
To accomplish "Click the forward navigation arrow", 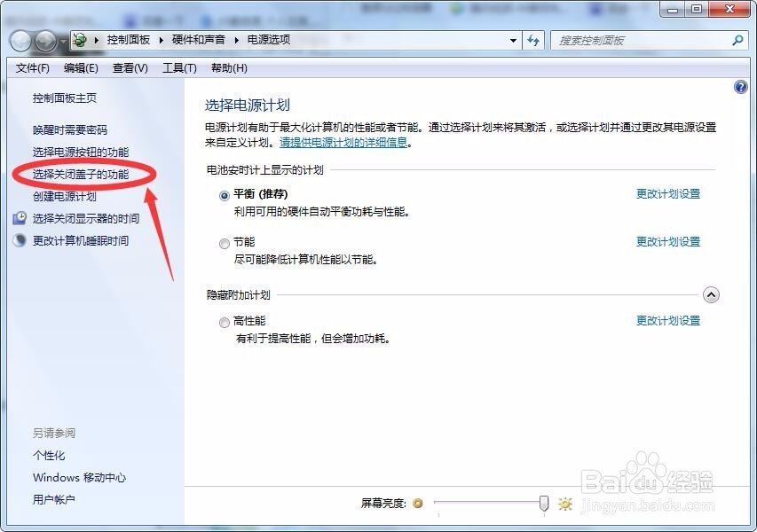I will pos(43,40).
